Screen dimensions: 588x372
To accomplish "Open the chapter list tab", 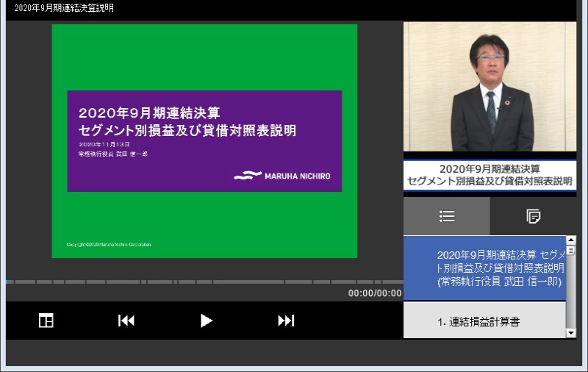I will pos(447,216).
